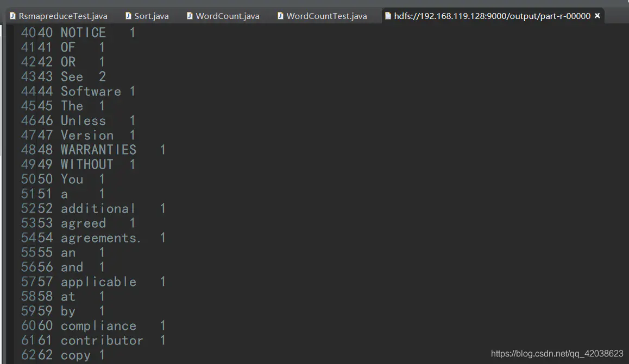Click the word contributor in line 61
The height and width of the screenshot is (364, 629).
(102, 340)
